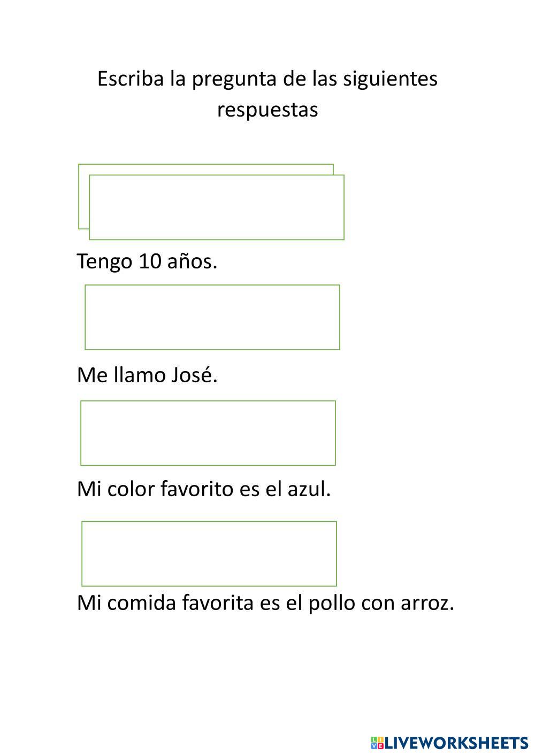Click the heading "Escriba la pregunta de las siguientes"
The height and width of the screenshot is (756, 535).
point(267,79)
